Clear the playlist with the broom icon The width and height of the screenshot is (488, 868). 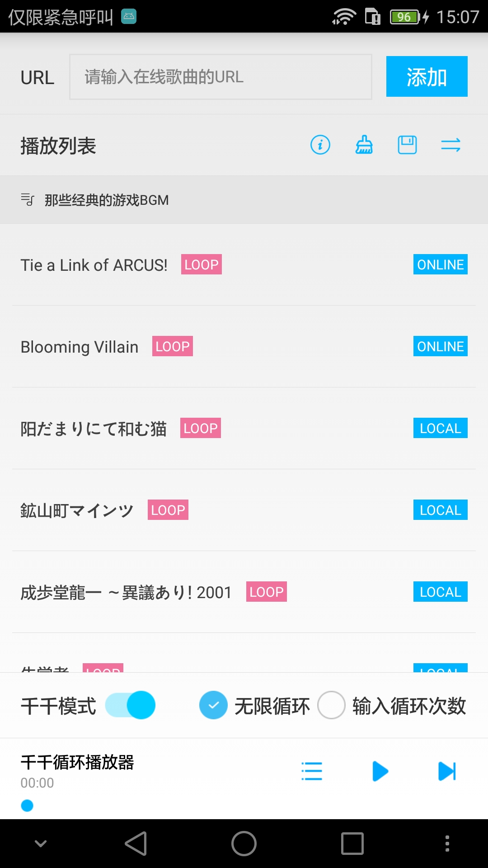(364, 145)
